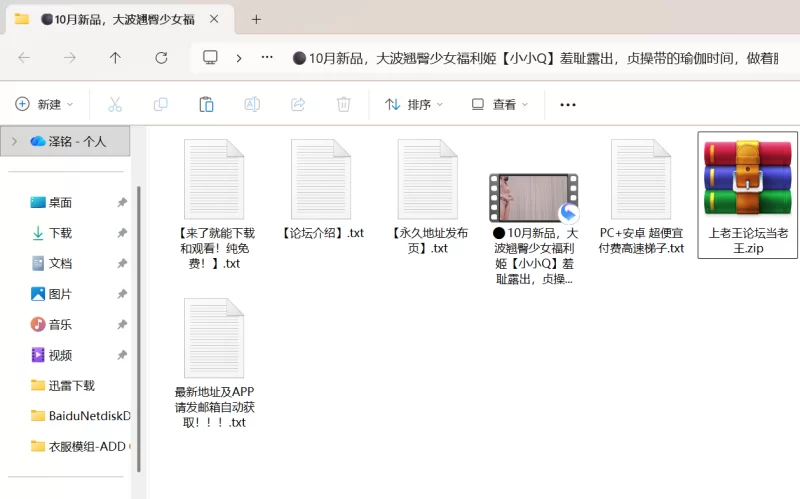Click the Cut scissors icon in toolbar
This screenshot has height=499, width=800.
[x=114, y=104]
